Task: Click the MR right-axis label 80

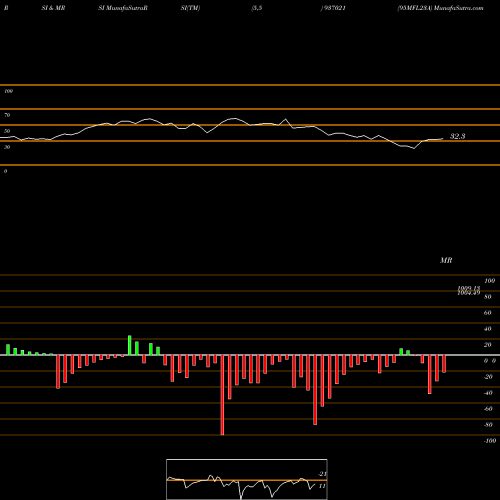Action: point(488,297)
